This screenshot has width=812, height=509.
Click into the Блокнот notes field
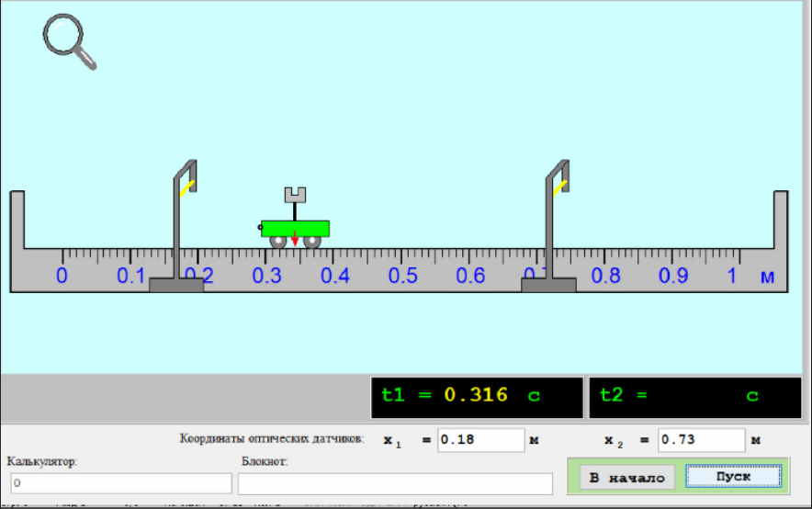(x=395, y=483)
